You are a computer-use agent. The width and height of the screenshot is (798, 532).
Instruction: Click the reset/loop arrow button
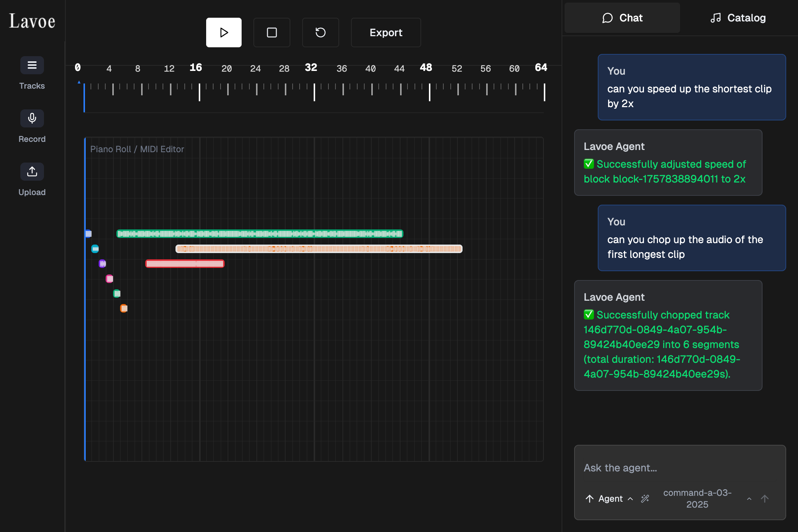tap(320, 33)
